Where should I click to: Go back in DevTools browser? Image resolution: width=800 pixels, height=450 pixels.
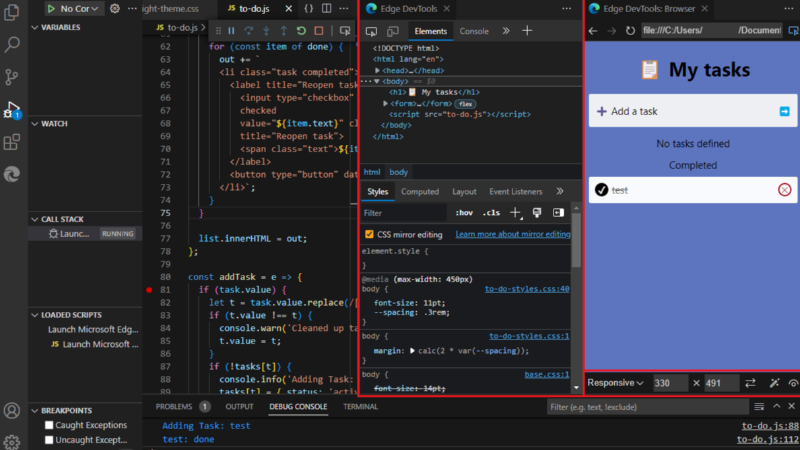(x=593, y=31)
